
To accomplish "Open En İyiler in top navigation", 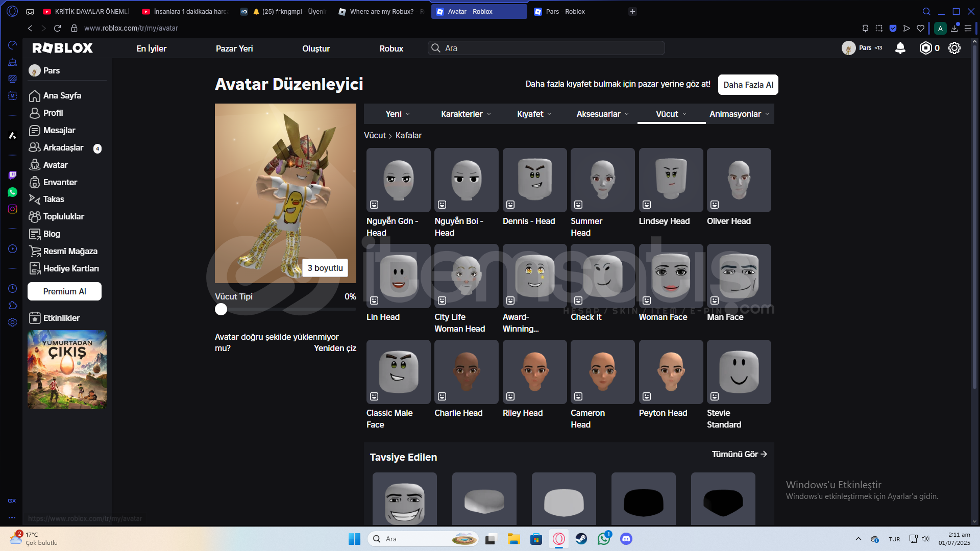I will [151, 48].
